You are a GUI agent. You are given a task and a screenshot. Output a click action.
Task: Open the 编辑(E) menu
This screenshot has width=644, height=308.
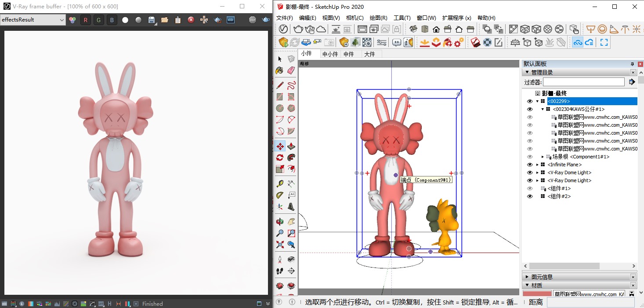(308, 18)
